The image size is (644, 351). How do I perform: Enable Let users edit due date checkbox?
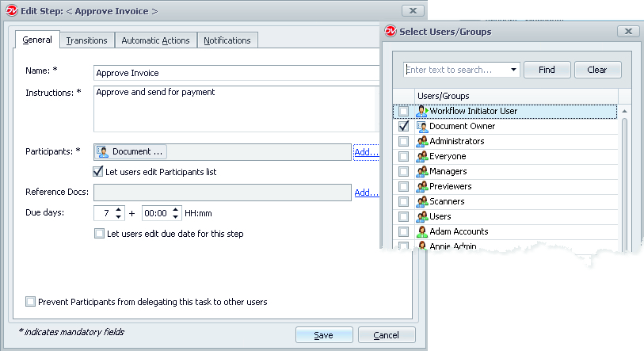(x=99, y=234)
